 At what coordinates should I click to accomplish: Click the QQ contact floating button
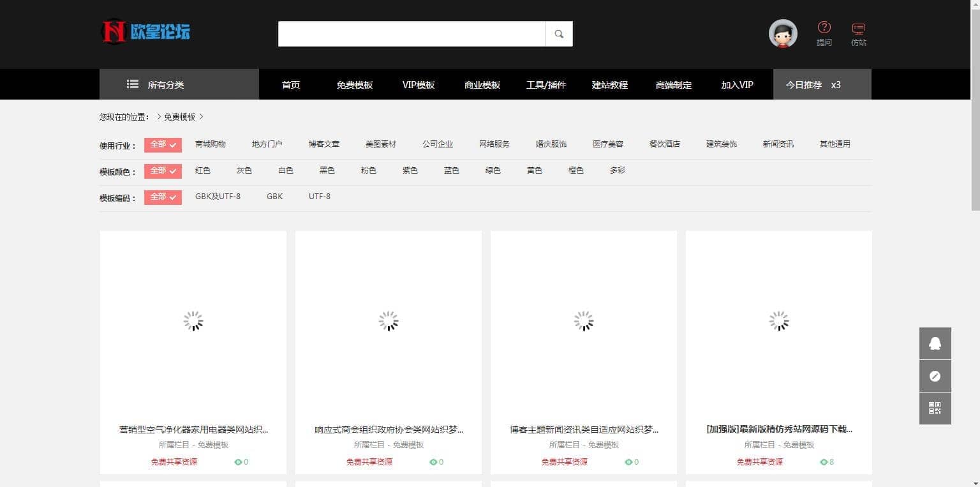[935, 343]
